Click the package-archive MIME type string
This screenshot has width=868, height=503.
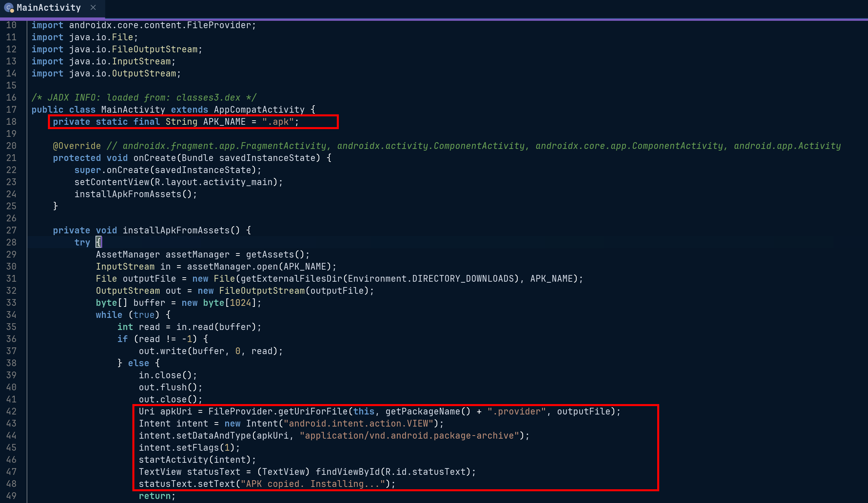point(409,435)
